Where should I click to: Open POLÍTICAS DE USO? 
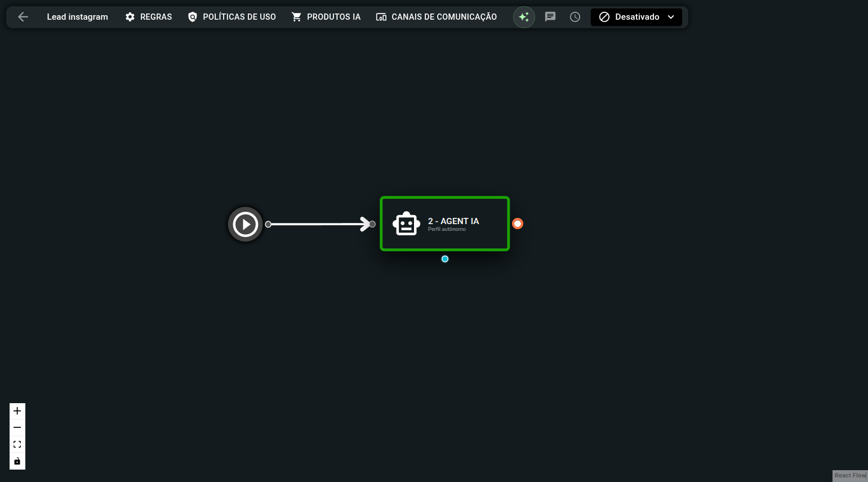[232, 17]
